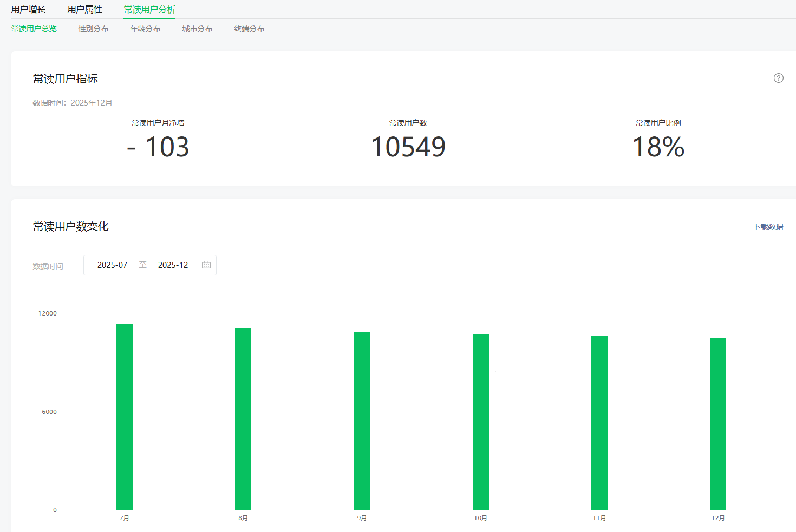This screenshot has width=796, height=532.
Task: Switch to 用户增长 tab
Action: pyautogui.click(x=28, y=10)
